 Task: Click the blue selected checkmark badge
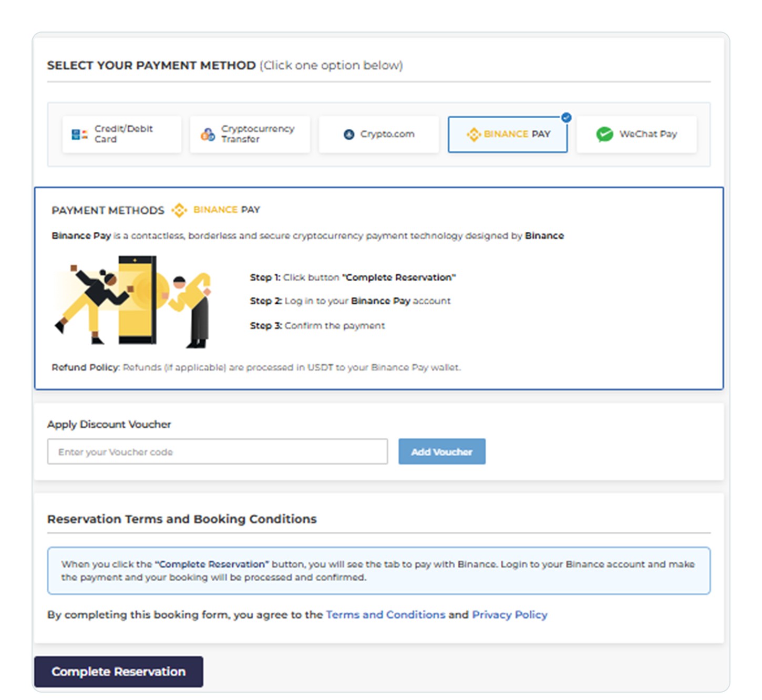pyautogui.click(x=566, y=118)
